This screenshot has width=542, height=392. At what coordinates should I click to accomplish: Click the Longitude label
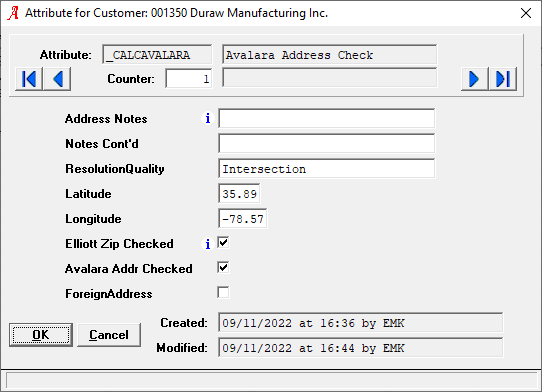93,219
